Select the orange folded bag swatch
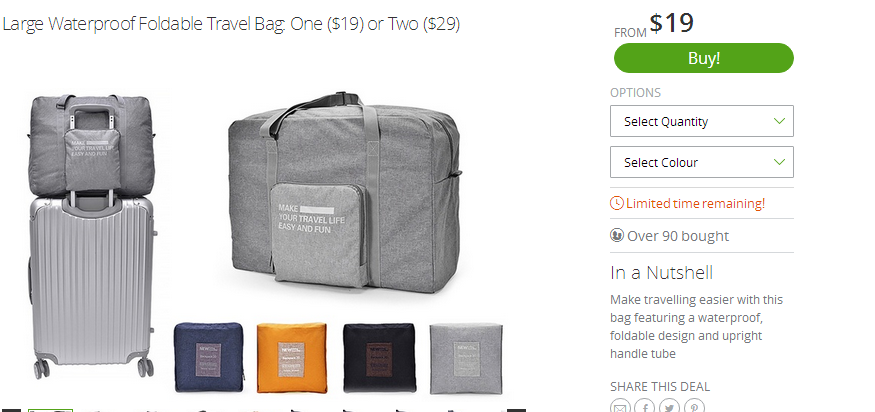875x412 pixels. [291, 357]
